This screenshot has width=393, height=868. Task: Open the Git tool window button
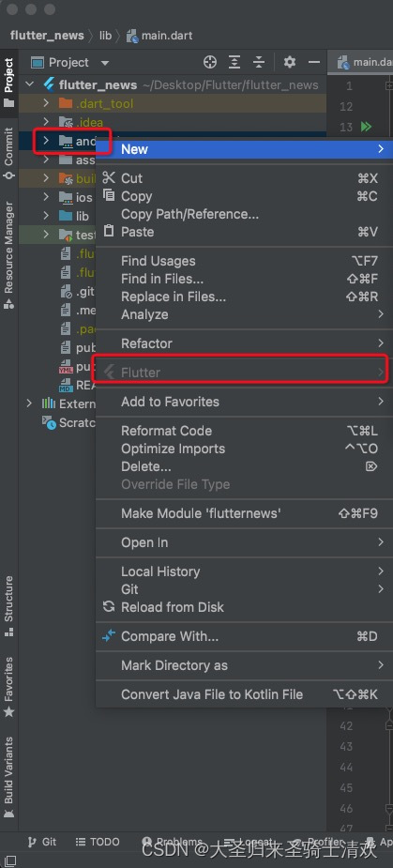(42, 842)
